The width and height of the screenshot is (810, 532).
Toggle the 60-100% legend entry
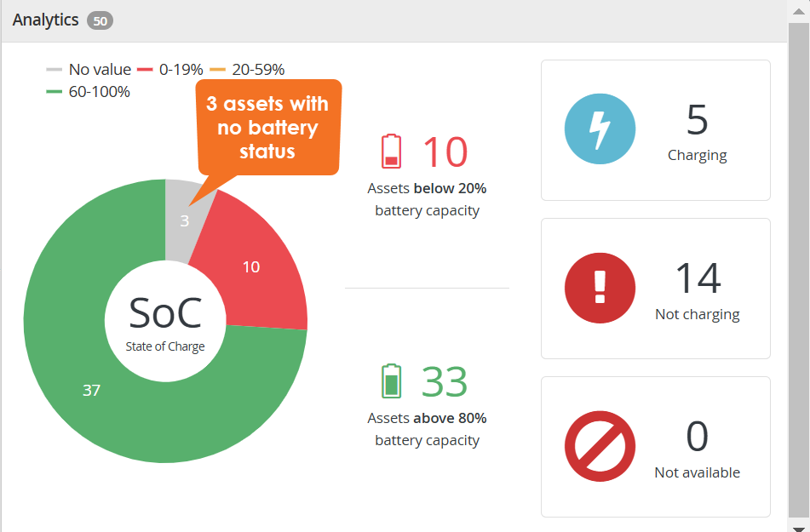tap(88, 92)
